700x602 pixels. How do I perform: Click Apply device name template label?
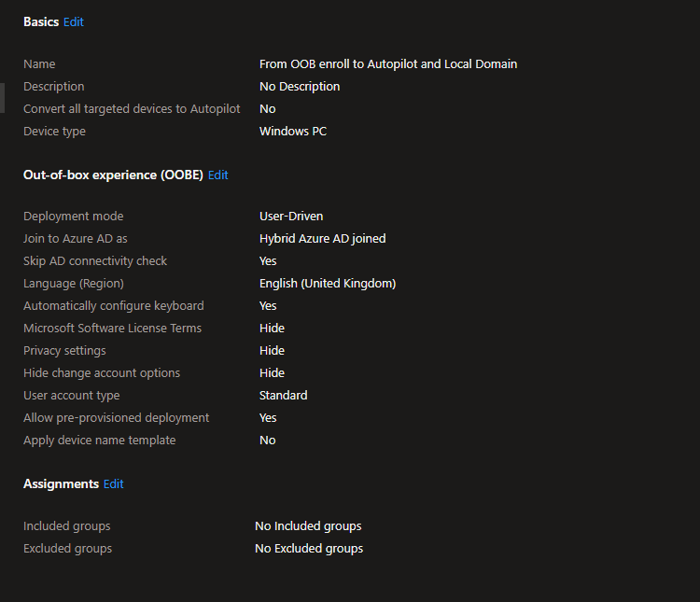coord(100,441)
